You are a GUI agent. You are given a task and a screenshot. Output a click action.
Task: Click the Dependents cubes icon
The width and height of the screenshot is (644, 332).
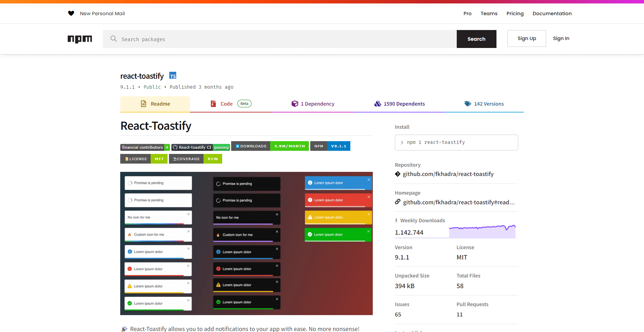click(378, 104)
